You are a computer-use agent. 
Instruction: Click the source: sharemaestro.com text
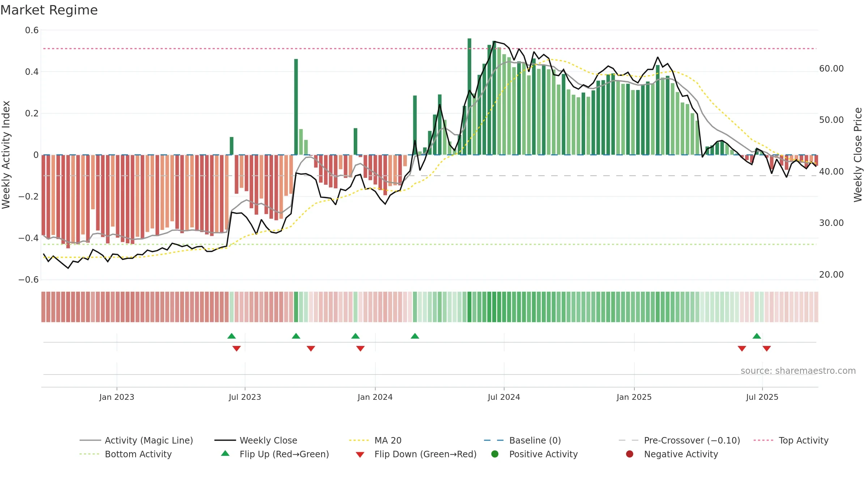(x=798, y=371)
